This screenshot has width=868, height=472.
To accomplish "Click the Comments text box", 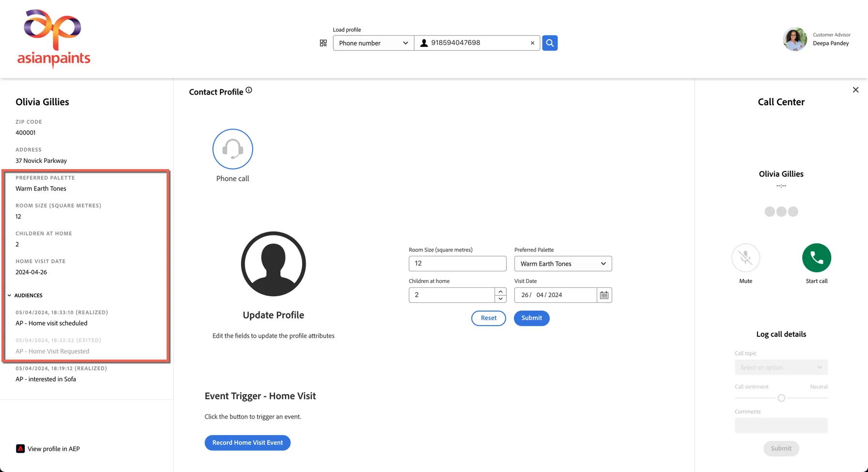I will (781, 425).
